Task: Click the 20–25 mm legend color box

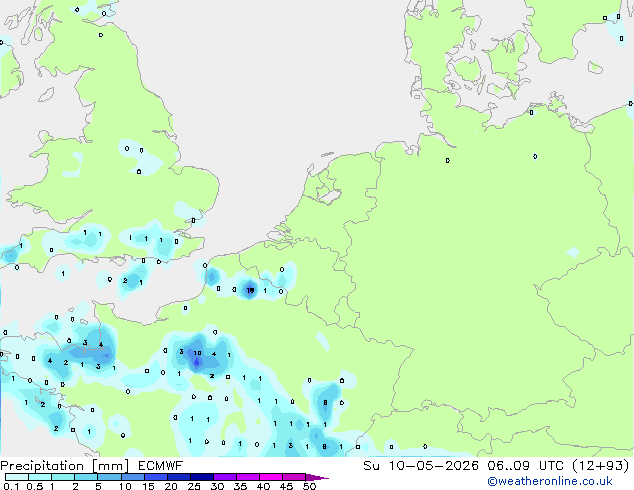Action: point(179,477)
